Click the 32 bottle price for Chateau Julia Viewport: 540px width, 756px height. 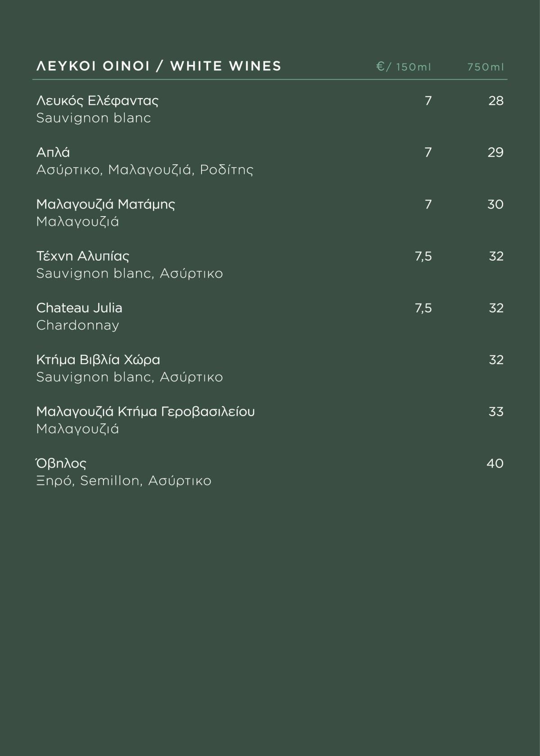coord(496,308)
